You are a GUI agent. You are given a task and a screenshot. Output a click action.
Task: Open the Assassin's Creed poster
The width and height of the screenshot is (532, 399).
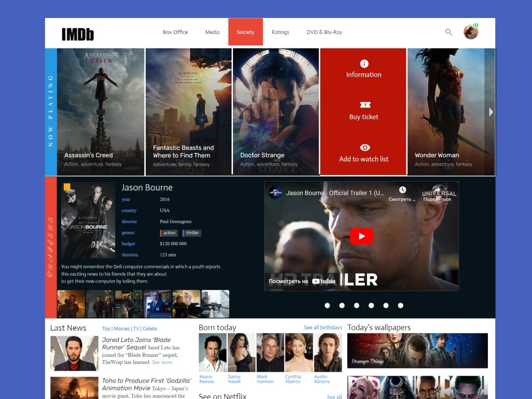(x=101, y=112)
